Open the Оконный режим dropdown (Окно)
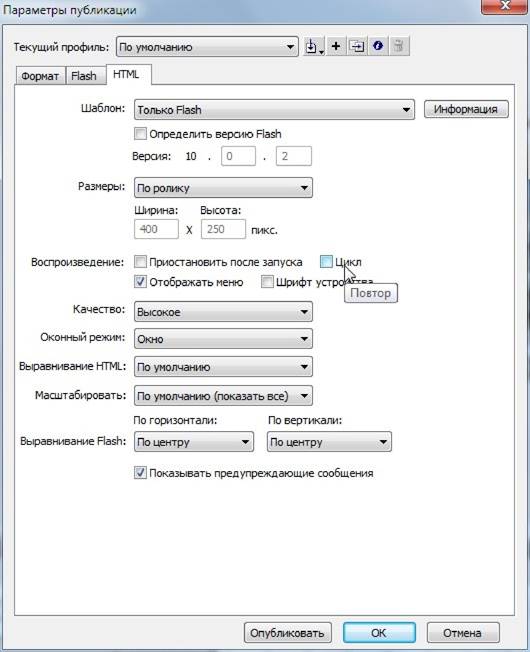Screen dimensions: 530x652 click(223, 339)
